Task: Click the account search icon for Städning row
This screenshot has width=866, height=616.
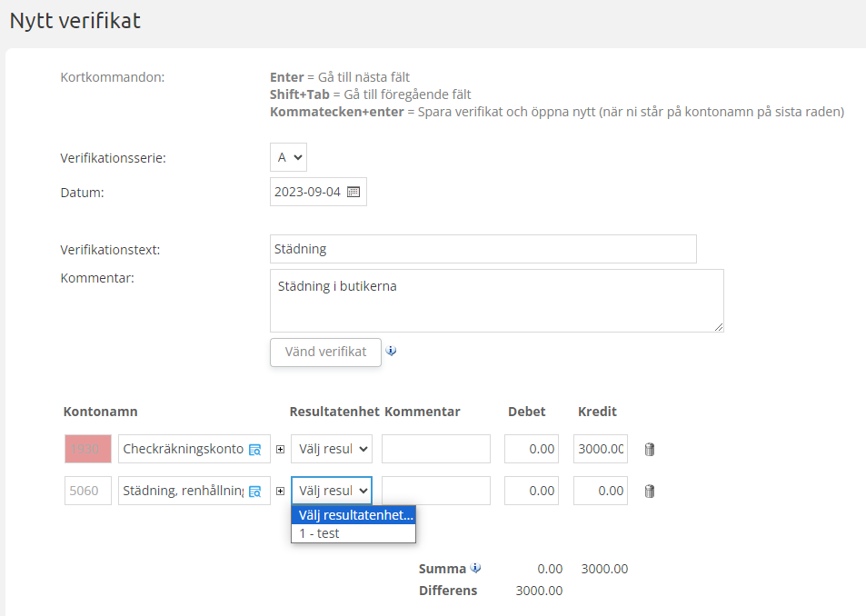Action: coord(255,491)
